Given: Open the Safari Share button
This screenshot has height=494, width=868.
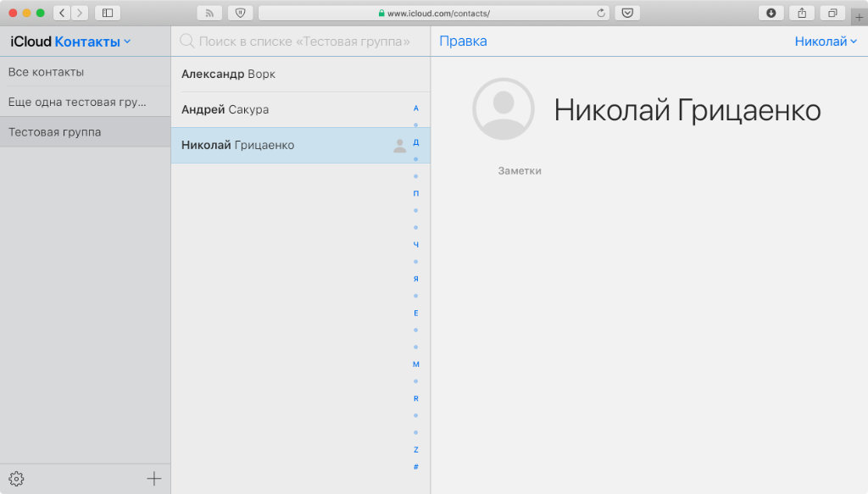Looking at the screenshot, I should pos(800,13).
